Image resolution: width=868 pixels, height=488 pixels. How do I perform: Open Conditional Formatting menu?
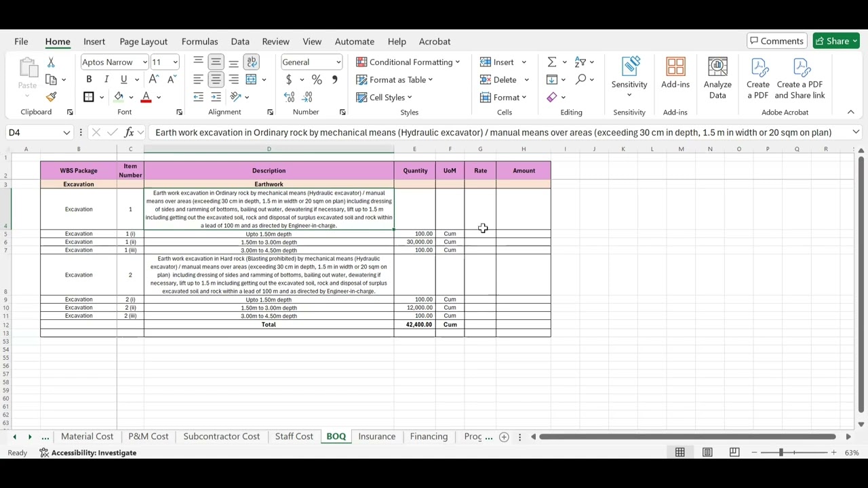[x=408, y=62]
